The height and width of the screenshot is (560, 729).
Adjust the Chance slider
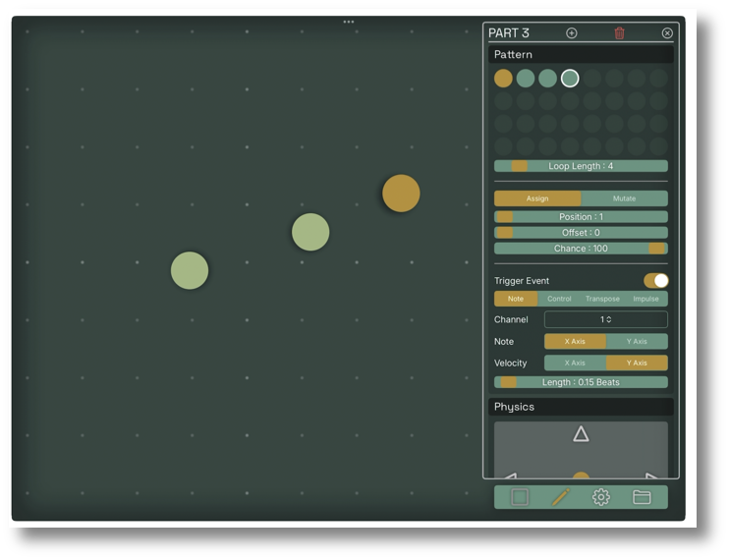[x=581, y=249]
